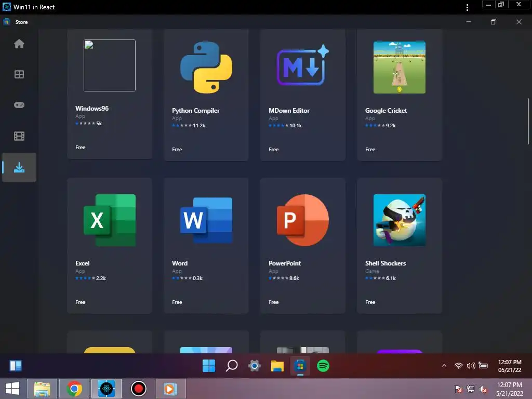Image resolution: width=532 pixels, height=399 pixels.
Task: Open the media player on host taskbar
Action: click(170, 389)
